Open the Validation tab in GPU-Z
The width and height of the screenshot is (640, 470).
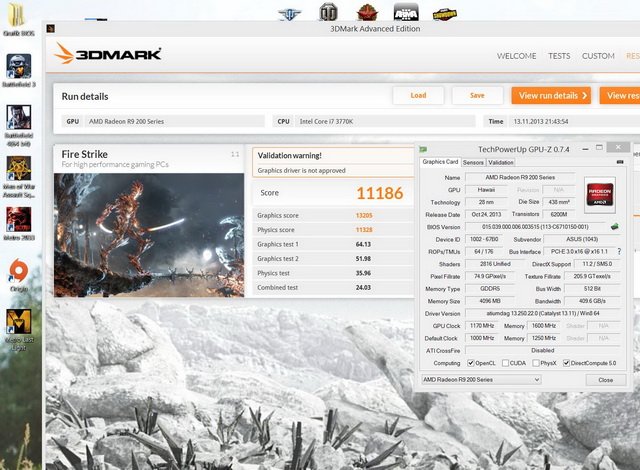501,162
